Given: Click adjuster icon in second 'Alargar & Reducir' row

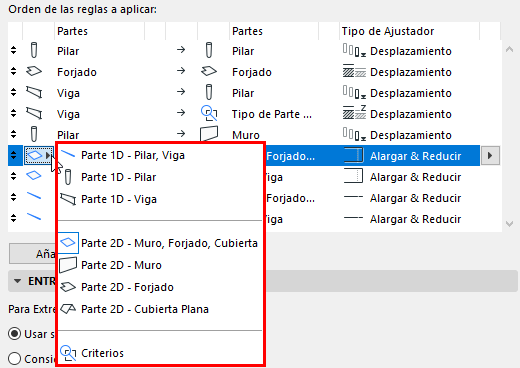Looking at the screenshot, I should click(x=353, y=176).
